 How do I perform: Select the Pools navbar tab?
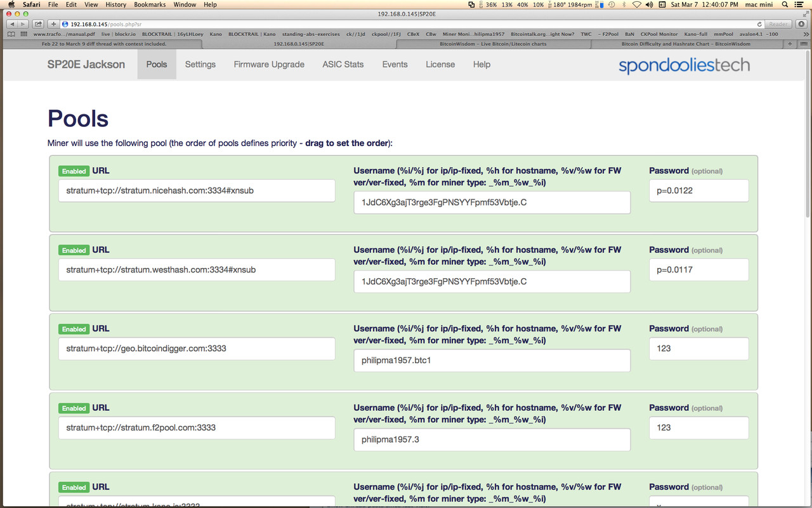(x=157, y=64)
